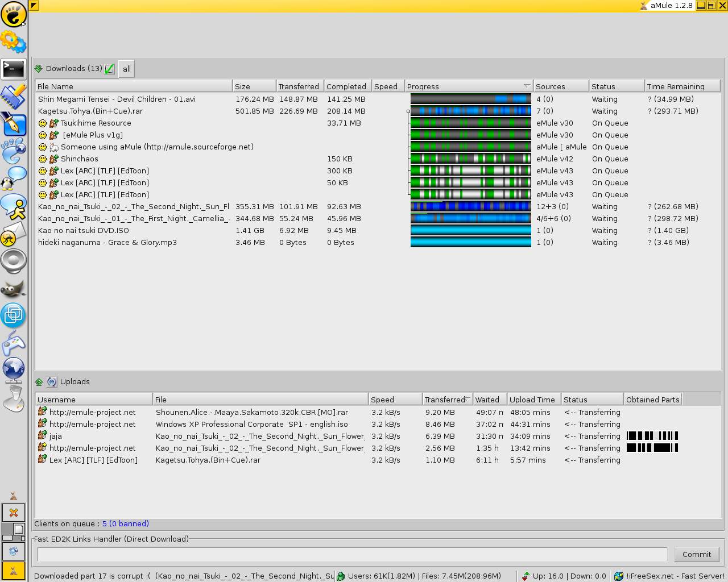
Task: Click the server connection globe in status bar
Action: pos(618,576)
